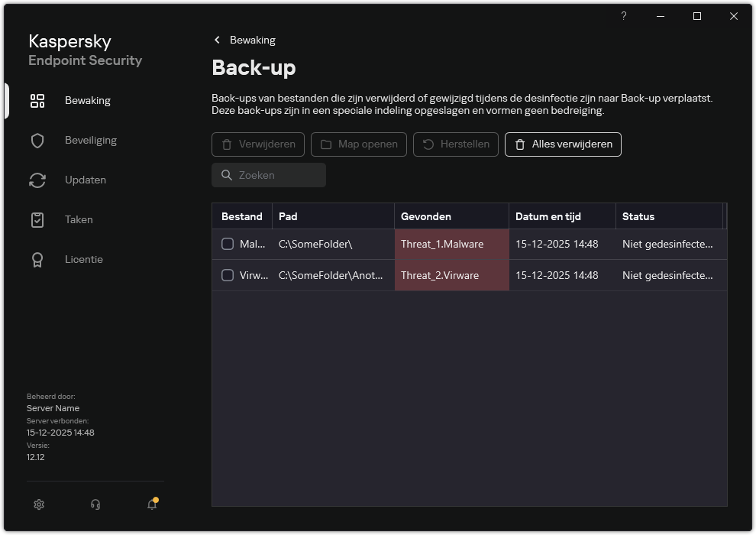Select the Threat_2.Virware checkbox
The width and height of the screenshot is (756, 535).
point(227,275)
